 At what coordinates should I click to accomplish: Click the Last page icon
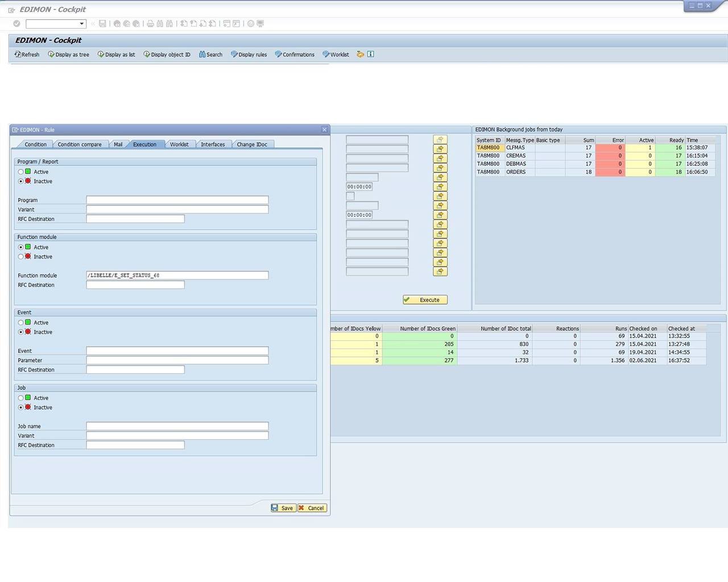(212, 24)
